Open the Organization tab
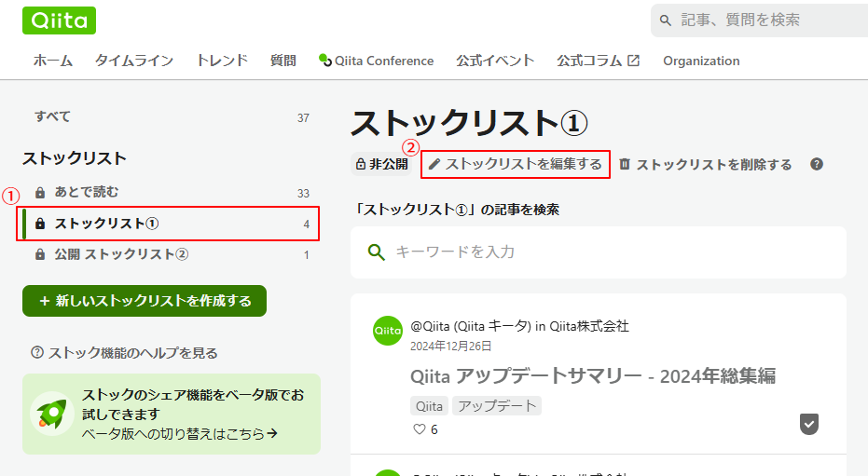This screenshot has width=868, height=476. (701, 61)
